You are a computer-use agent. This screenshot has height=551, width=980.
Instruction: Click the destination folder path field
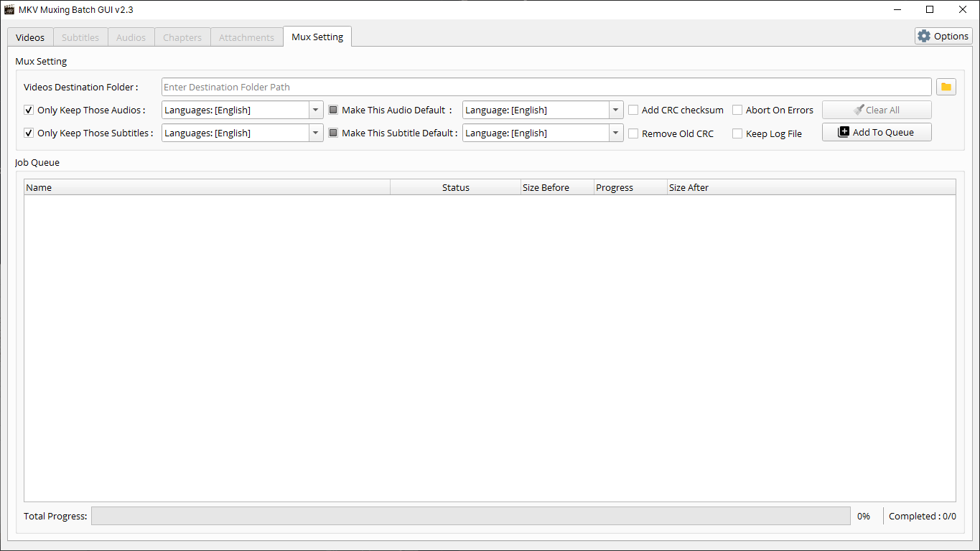(x=546, y=86)
